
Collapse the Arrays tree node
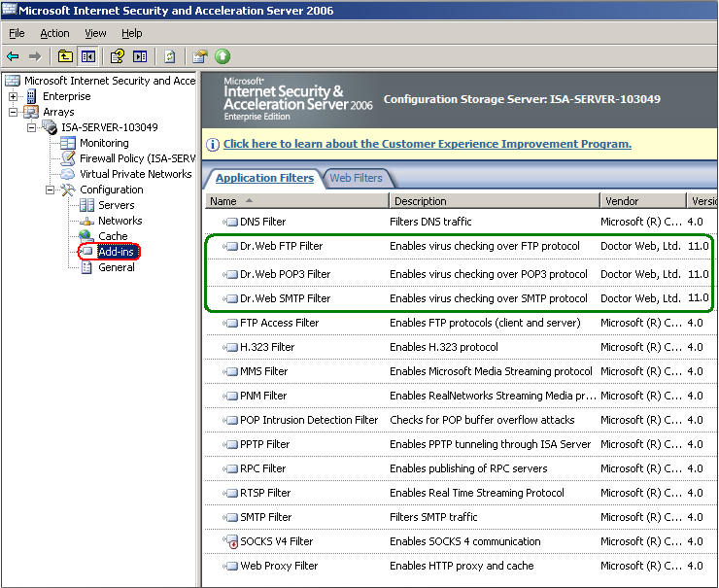[13, 112]
